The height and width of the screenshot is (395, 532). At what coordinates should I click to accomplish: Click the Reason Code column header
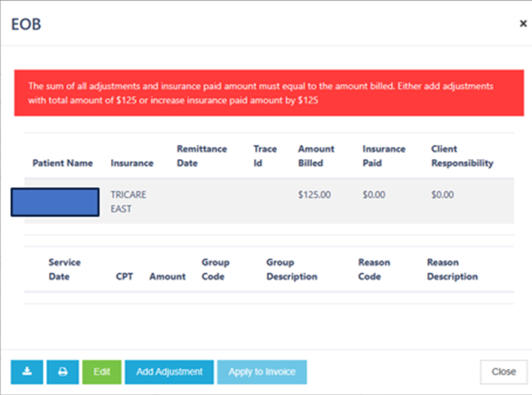(x=374, y=269)
